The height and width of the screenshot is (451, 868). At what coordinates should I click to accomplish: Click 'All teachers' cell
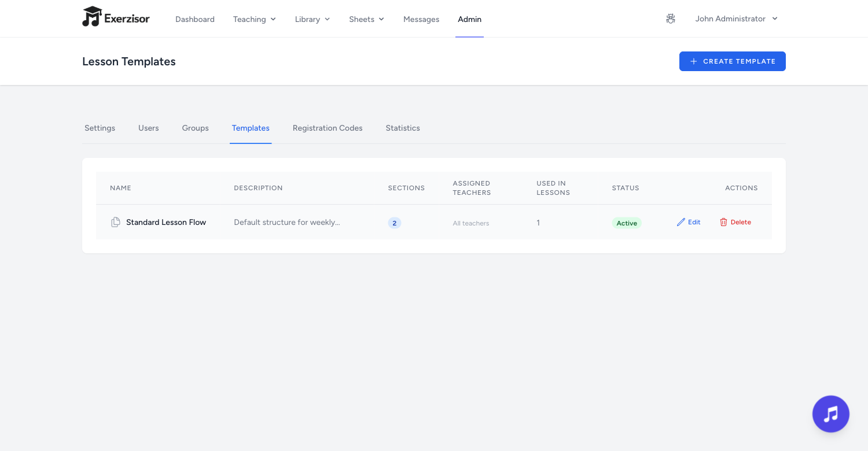coord(471,223)
